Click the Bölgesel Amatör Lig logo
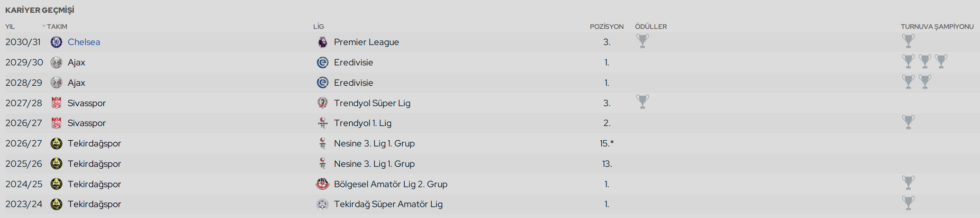 (322, 184)
